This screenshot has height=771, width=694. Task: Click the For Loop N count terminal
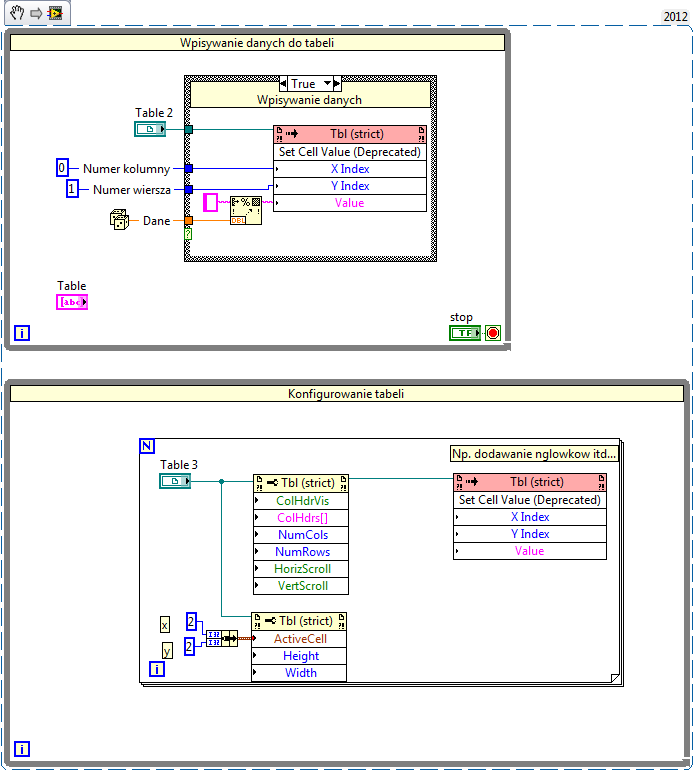147,446
